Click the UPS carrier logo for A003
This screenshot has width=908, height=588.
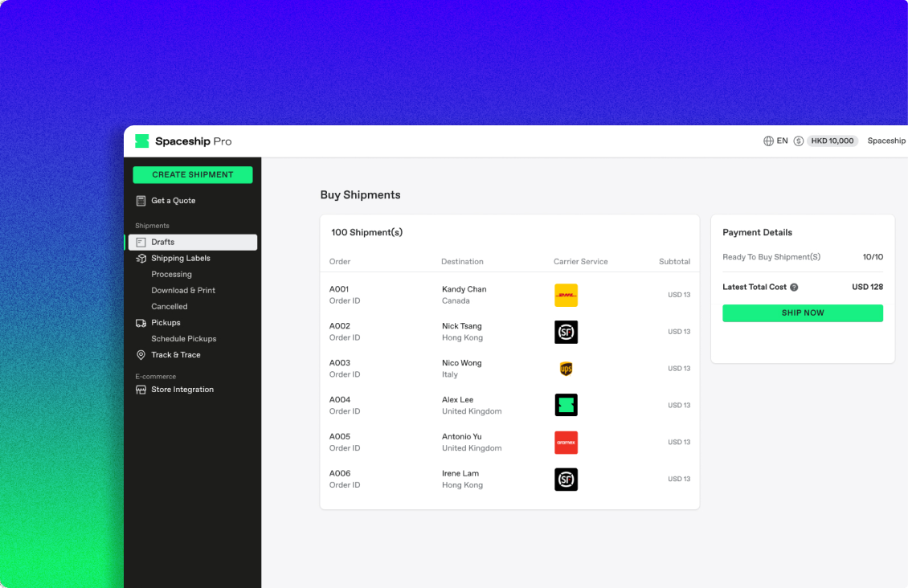(566, 369)
